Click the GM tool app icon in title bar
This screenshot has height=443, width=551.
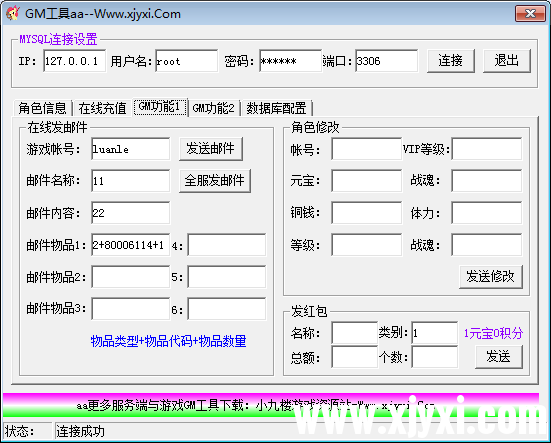(x=13, y=13)
